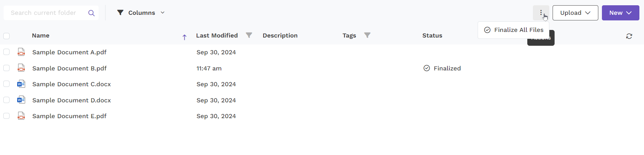The width and height of the screenshot is (644, 155).
Task: Open the Upload dropdown button
Action: click(575, 13)
